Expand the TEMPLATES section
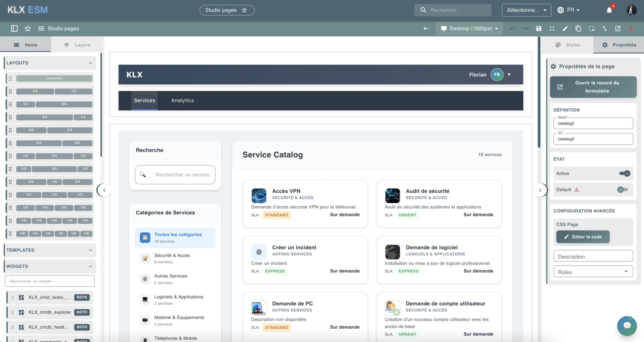 (90, 250)
